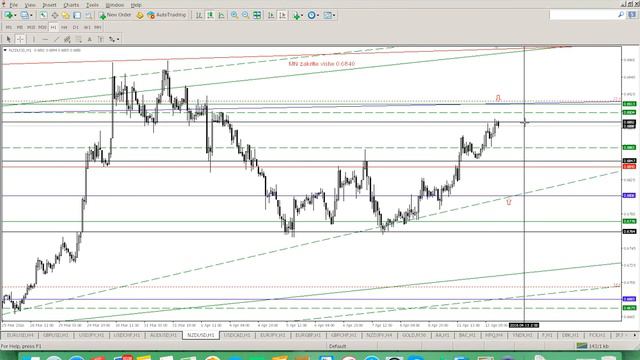
Task: Pick the trendline drawing tool
Action: pyautogui.click(x=56, y=39)
